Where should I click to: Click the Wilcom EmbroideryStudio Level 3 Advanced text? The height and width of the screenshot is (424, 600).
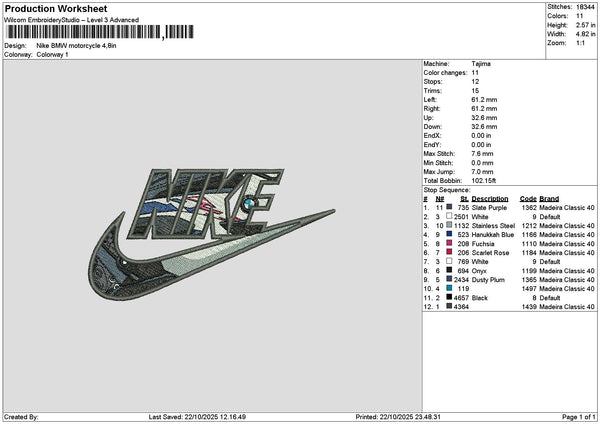72,20
